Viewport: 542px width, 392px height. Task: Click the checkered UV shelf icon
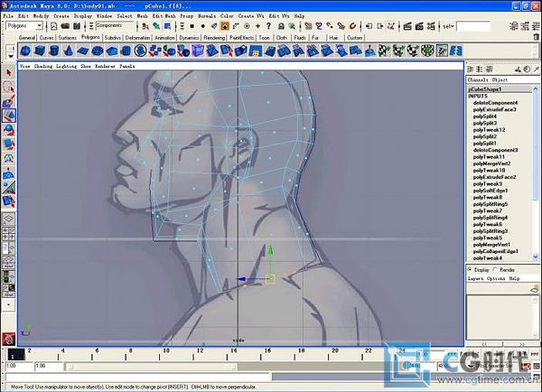pos(384,51)
